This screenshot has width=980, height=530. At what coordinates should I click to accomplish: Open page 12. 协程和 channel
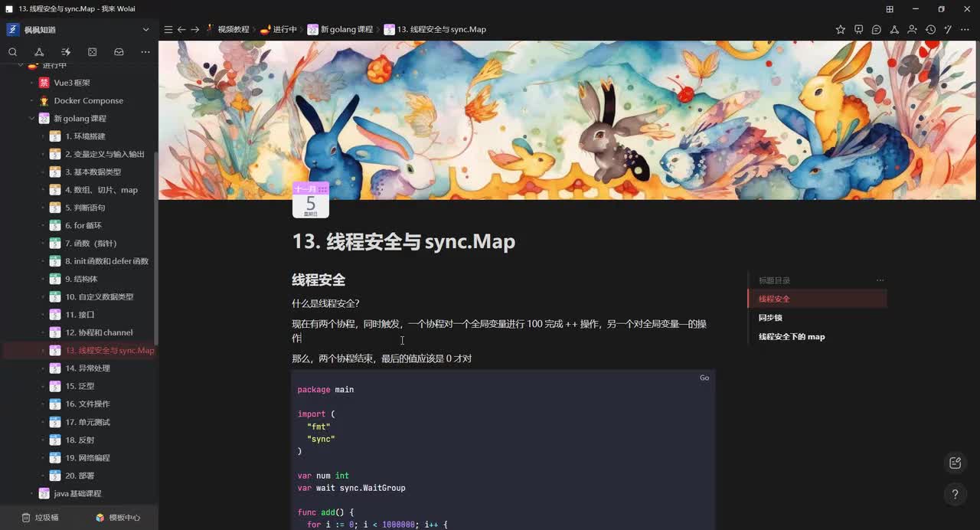click(x=99, y=332)
